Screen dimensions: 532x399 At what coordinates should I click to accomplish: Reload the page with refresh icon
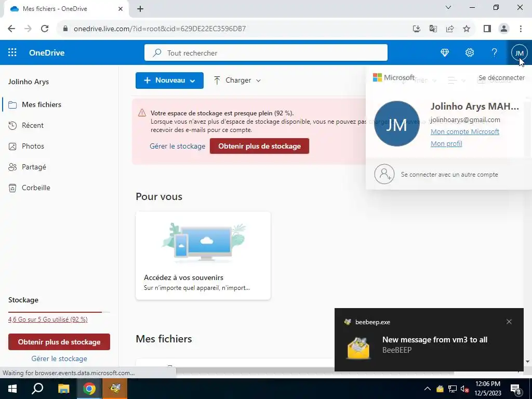[x=45, y=29]
